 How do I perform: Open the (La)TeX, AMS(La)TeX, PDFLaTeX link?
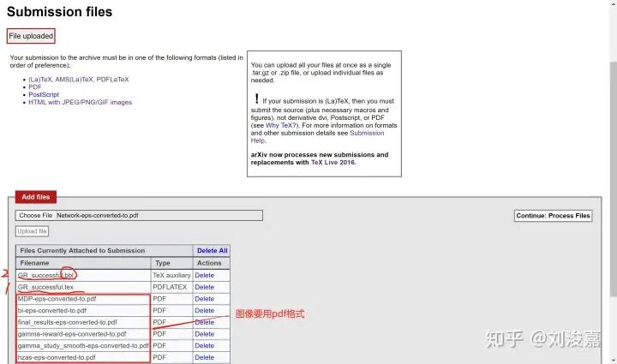tap(78, 80)
